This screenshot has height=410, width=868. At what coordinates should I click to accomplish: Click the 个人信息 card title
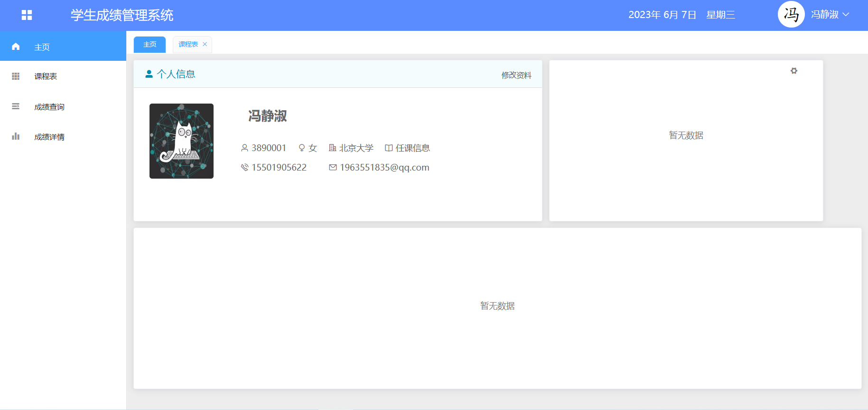click(176, 74)
